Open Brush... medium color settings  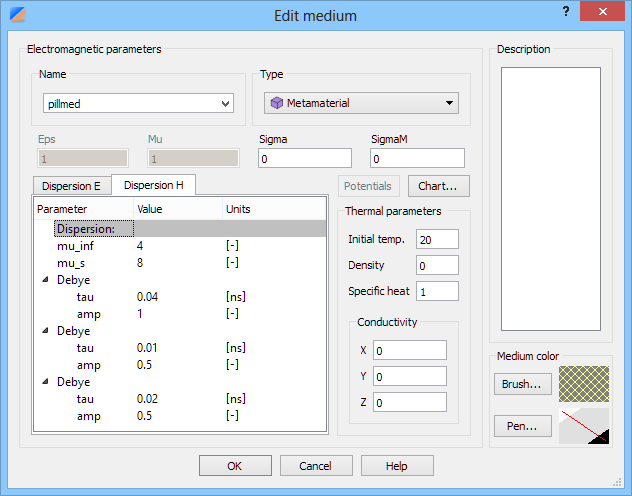pyautogui.click(x=521, y=383)
